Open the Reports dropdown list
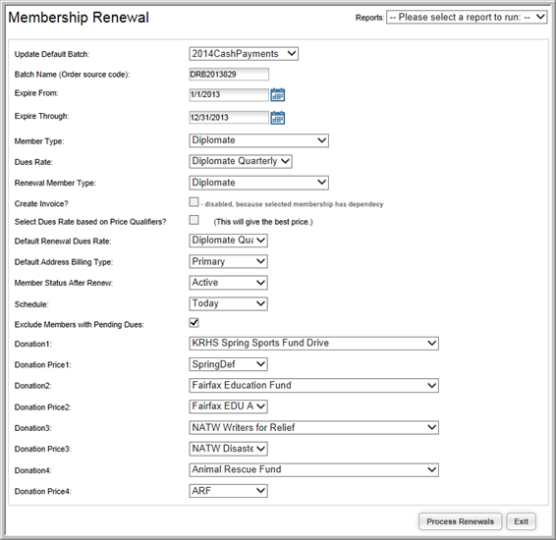Viewport: 556px width, 540px height. coord(467,17)
